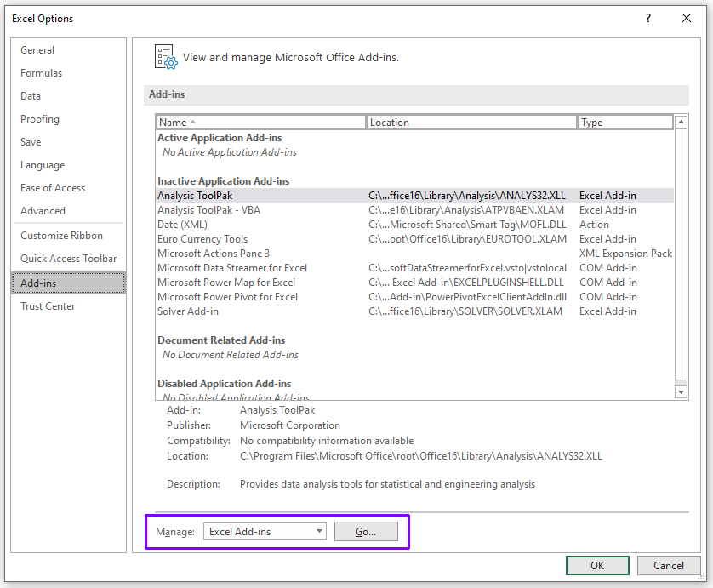Image resolution: width=713 pixels, height=588 pixels.
Task: Open the General options category
Action: click(37, 50)
